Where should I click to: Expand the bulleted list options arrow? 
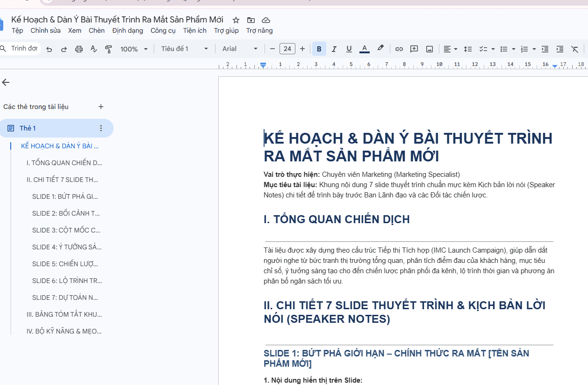point(513,49)
